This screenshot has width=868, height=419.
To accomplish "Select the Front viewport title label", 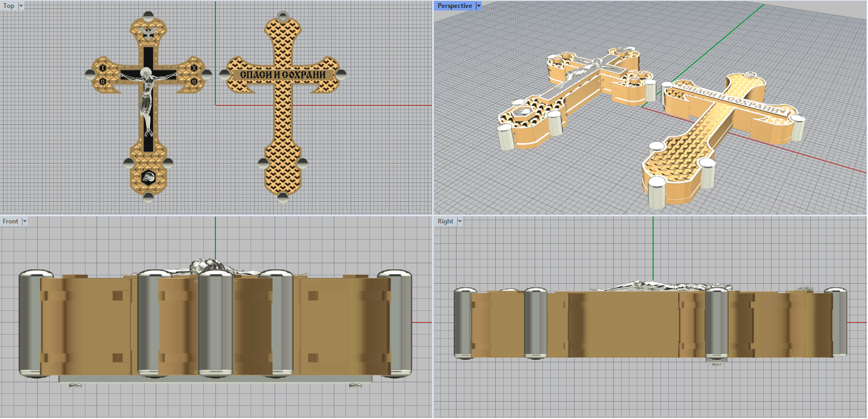I will coord(10,221).
